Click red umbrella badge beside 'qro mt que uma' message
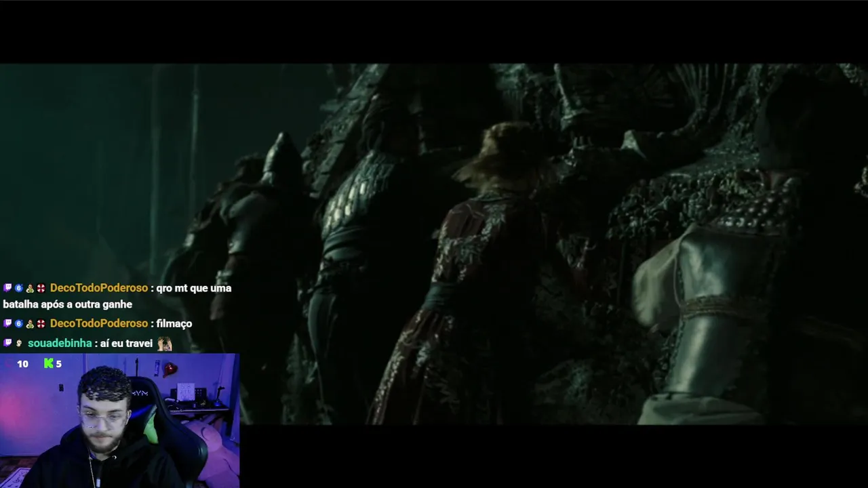 point(41,288)
